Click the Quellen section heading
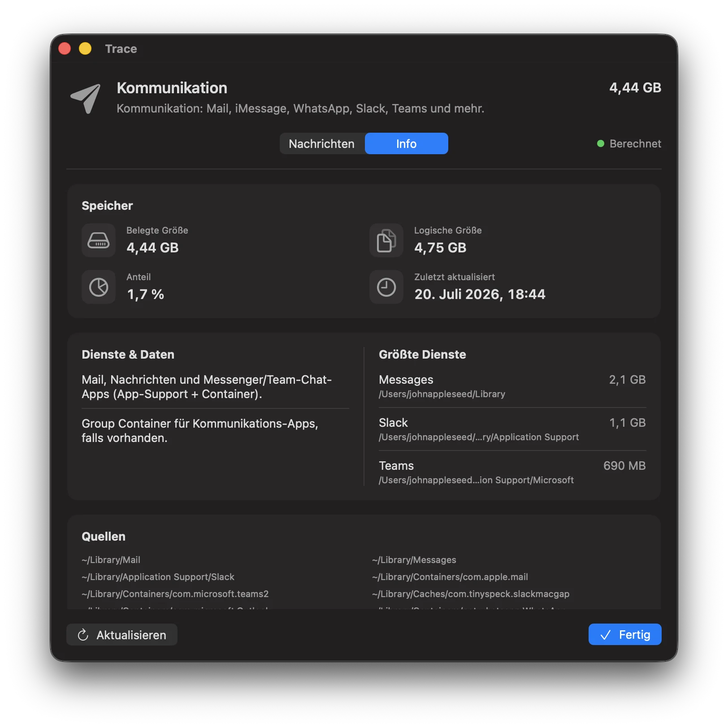Viewport: 728px width, 728px height. coord(104,537)
